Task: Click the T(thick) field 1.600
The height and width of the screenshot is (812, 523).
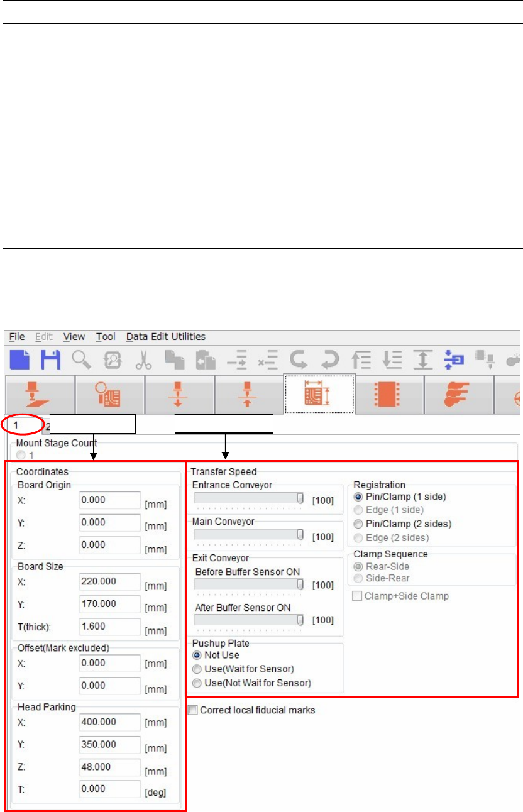Action: (x=110, y=627)
